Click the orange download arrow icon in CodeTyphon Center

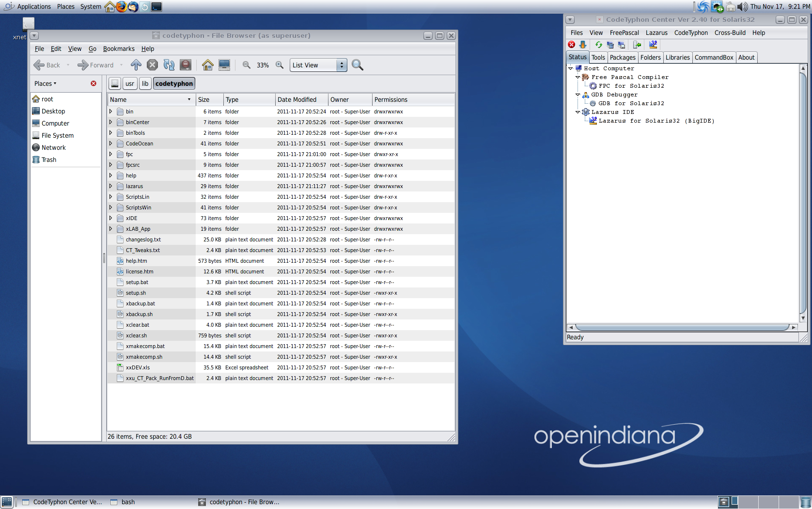(583, 45)
